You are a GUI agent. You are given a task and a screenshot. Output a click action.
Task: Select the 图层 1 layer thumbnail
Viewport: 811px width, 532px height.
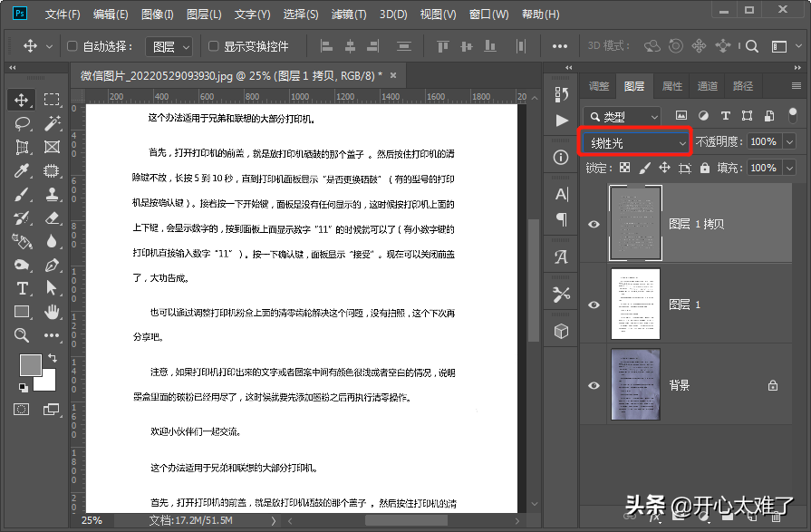click(636, 304)
